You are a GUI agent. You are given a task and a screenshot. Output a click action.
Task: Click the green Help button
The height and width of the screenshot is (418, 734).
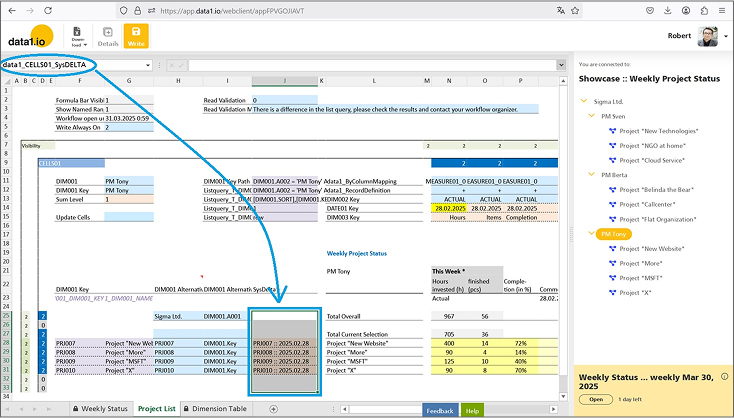(x=472, y=410)
